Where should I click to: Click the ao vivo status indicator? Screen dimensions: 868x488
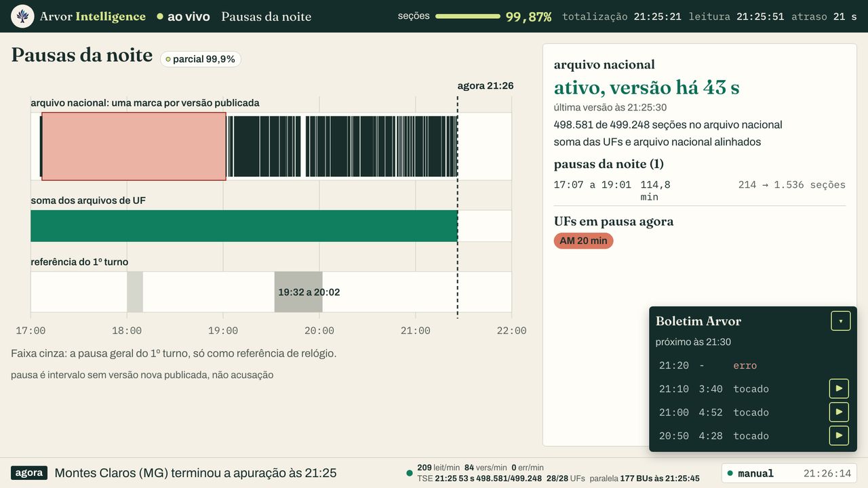coord(183,16)
